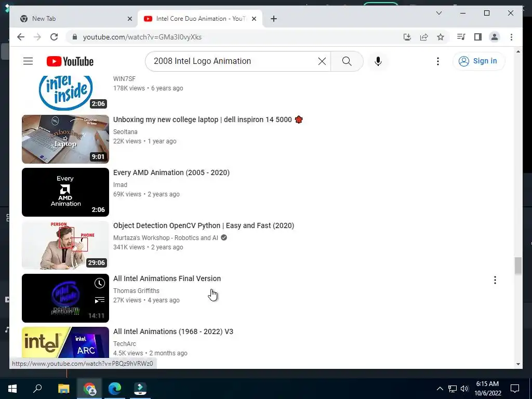Visit the Imad channel

coord(120,184)
